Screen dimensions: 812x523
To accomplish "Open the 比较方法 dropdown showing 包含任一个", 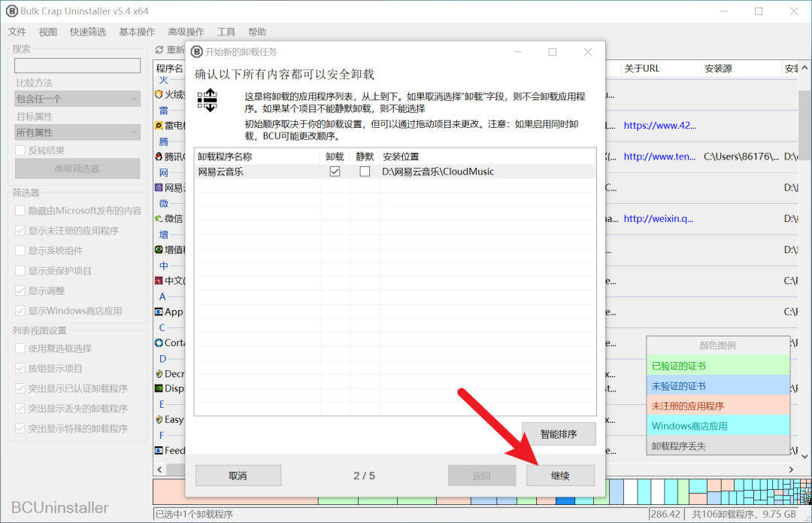I will 77,99.
